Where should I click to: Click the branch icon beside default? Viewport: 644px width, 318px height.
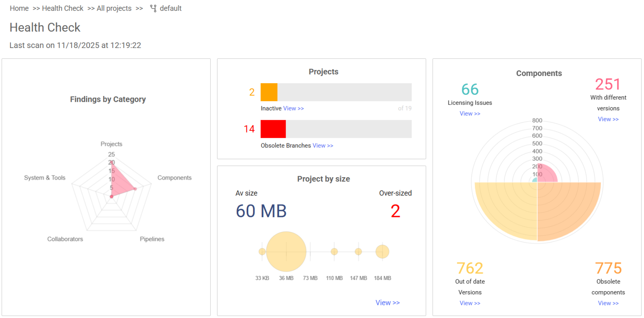pyautogui.click(x=153, y=8)
